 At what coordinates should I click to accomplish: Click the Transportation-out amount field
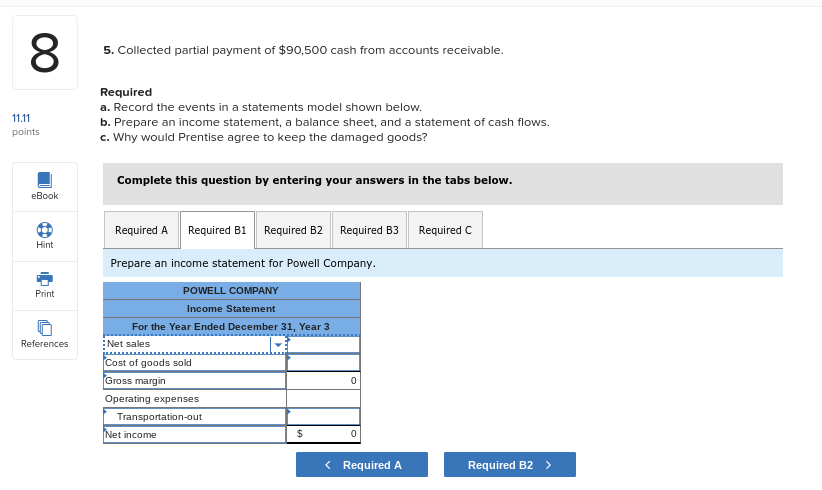[323, 417]
